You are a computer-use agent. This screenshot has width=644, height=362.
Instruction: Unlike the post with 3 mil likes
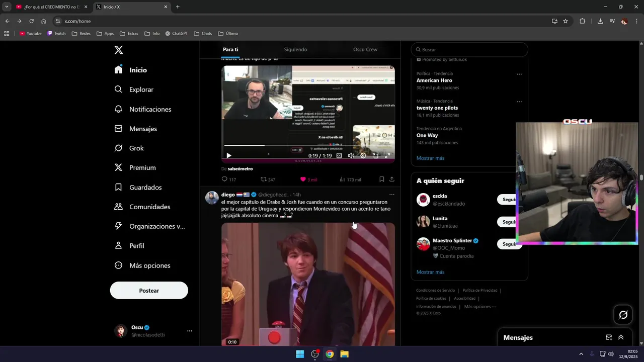(308, 179)
